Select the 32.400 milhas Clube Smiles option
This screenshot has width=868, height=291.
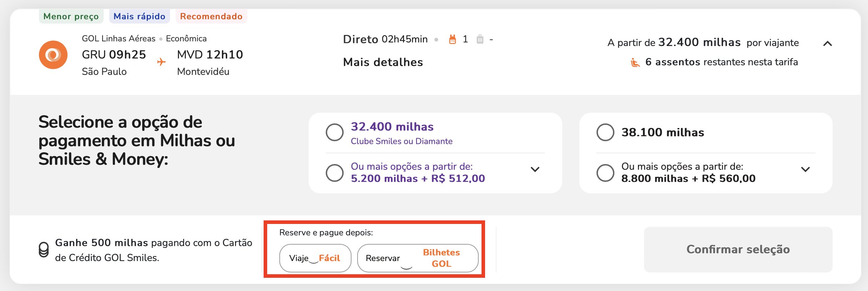[335, 132]
